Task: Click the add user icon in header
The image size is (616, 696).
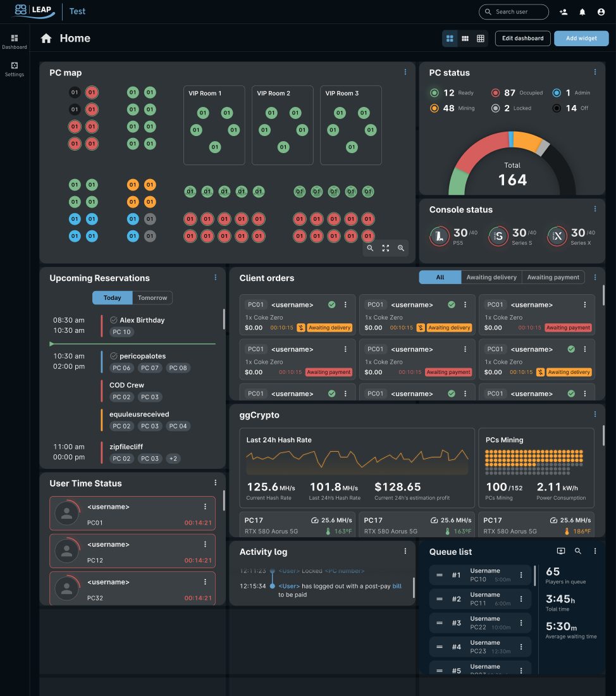Action: [x=564, y=12]
